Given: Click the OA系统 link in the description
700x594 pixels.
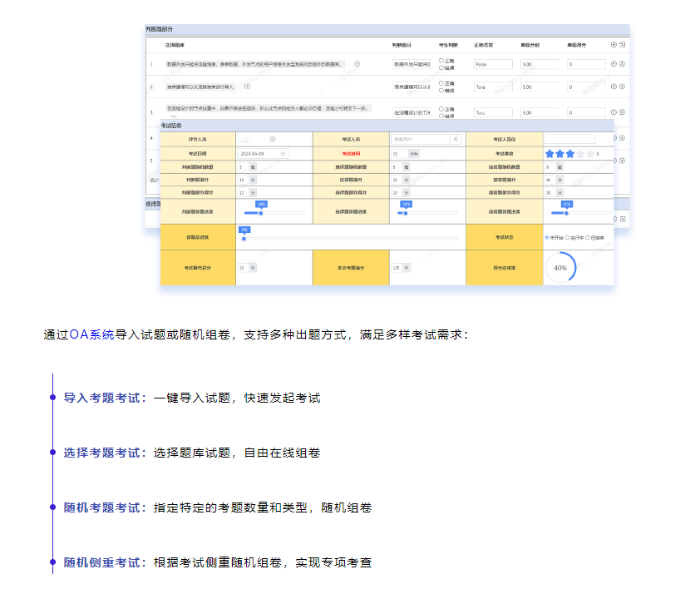Looking at the screenshot, I should tap(91, 334).
